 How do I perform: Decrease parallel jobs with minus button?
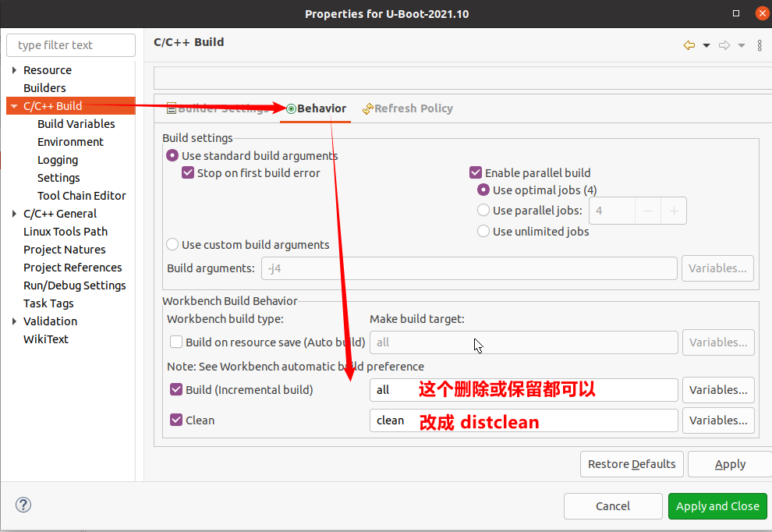(648, 211)
